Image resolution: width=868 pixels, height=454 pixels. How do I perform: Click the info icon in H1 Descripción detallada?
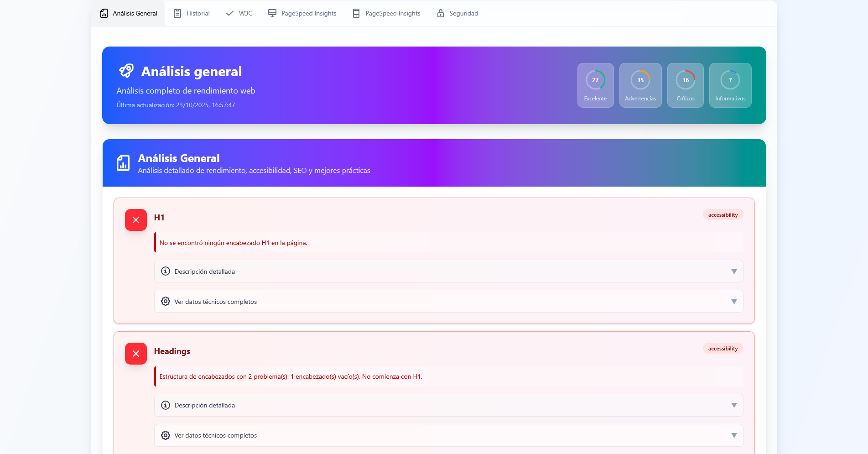point(166,271)
